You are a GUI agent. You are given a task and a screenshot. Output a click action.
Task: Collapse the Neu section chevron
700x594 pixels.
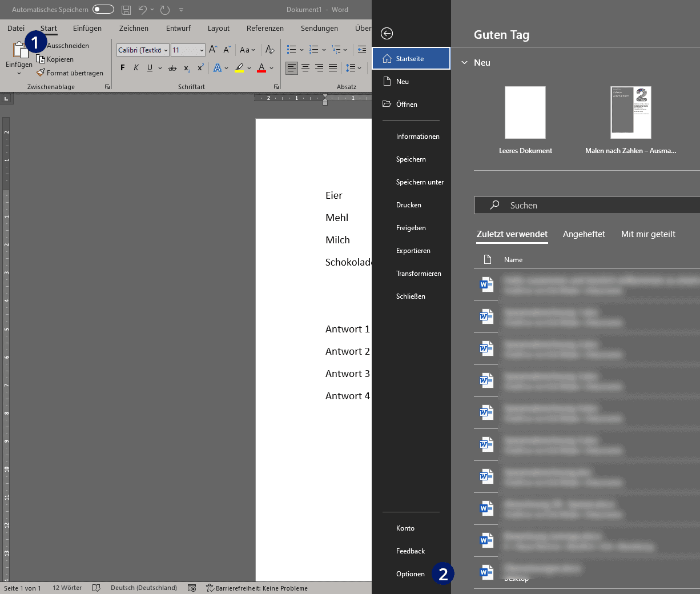coord(464,63)
